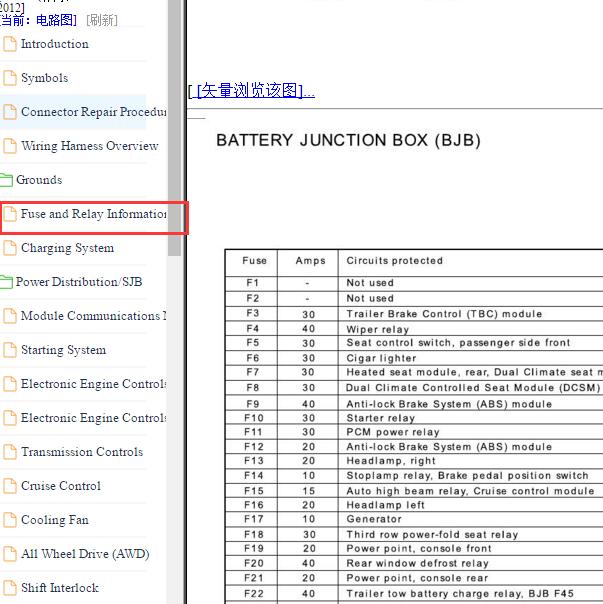Click the Cruise Control page icon

pos(10,486)
